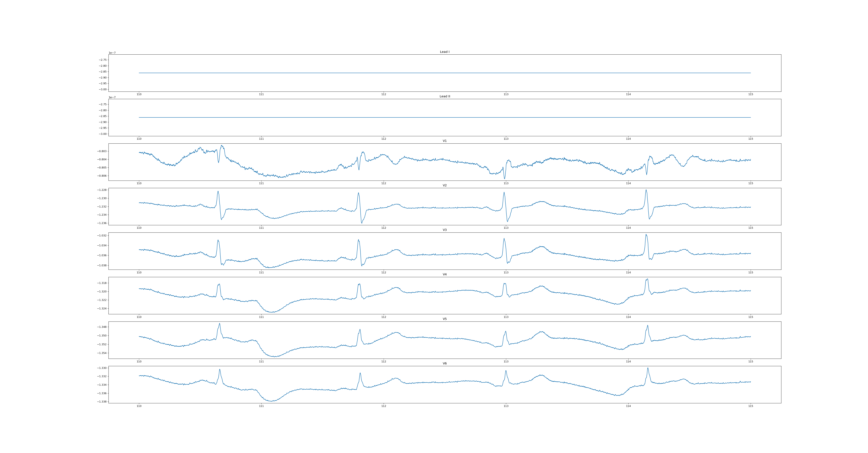Click the 112 x-axis tick under V6
Screen dimensions: 868x453
coord(384,406)
